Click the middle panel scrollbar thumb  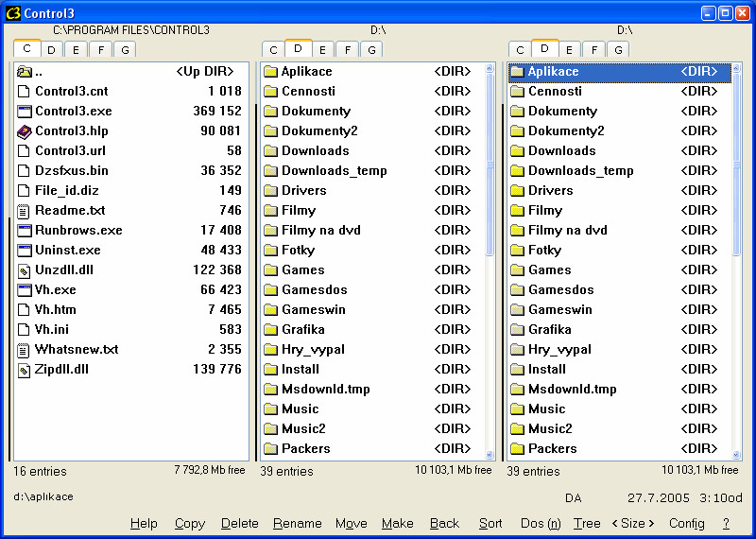(x=490, y=165)
